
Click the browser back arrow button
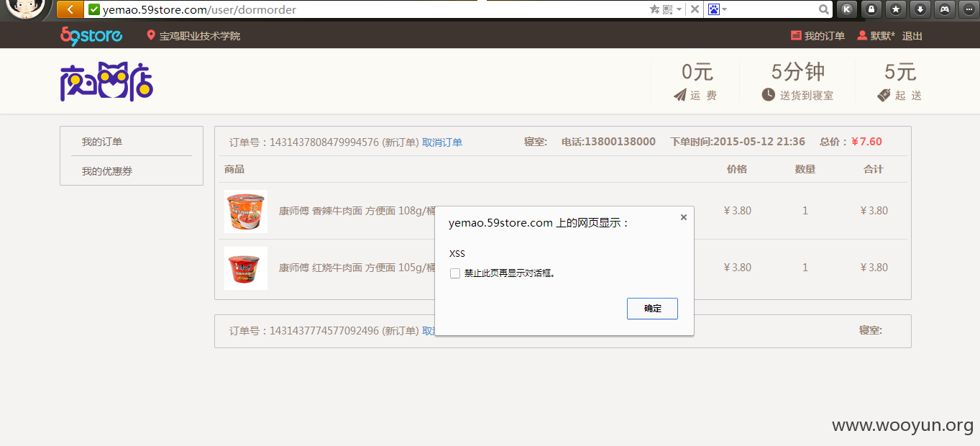[70, 9]
